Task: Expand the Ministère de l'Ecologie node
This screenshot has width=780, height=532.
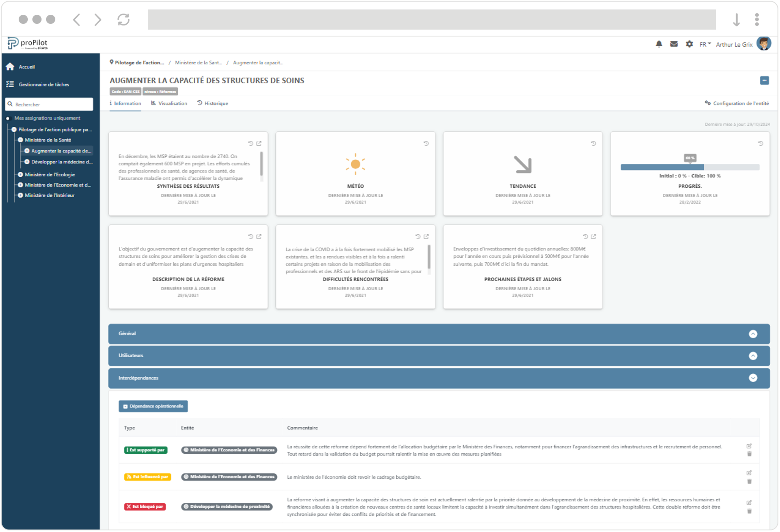Action: pos(20,174)
